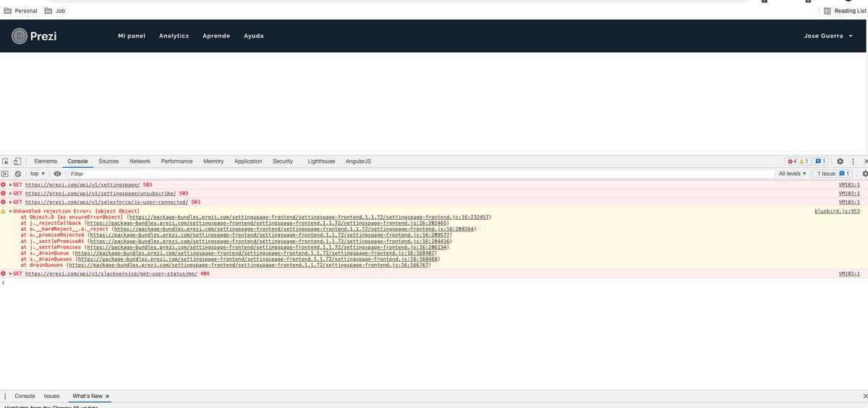Click the '1 Issue' button
This screenshot has height=408, width=868.
pos(834,174)
